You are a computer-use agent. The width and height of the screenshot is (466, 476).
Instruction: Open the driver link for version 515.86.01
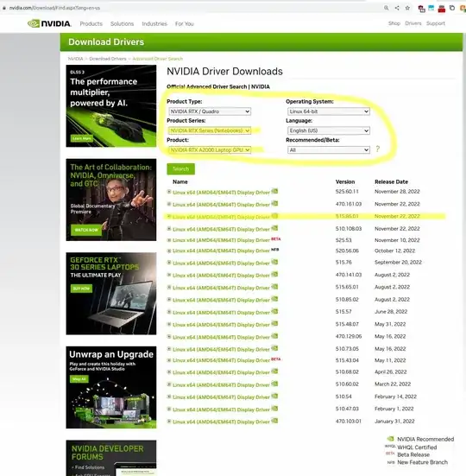[x=221, y=217]
